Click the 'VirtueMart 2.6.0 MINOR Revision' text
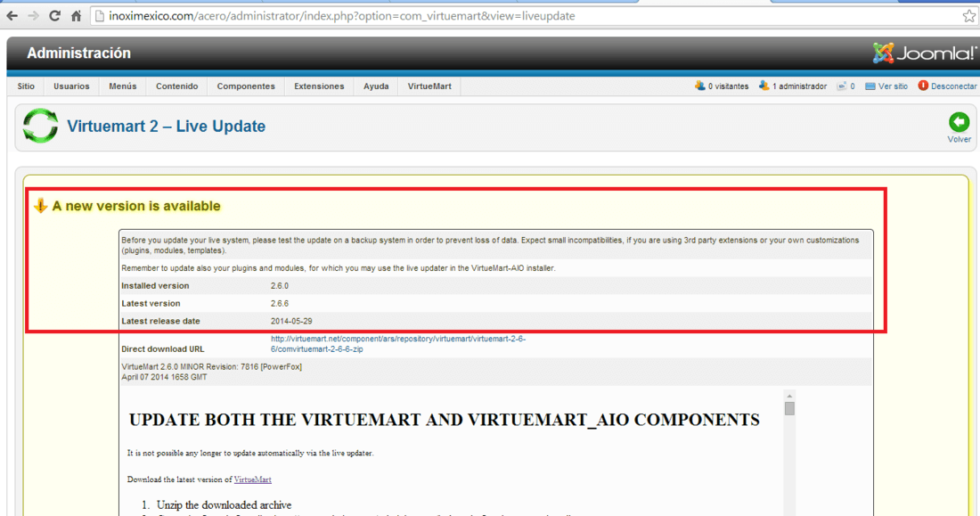Image resolution: width=980 pixels, height=516 pixels. 211,367
